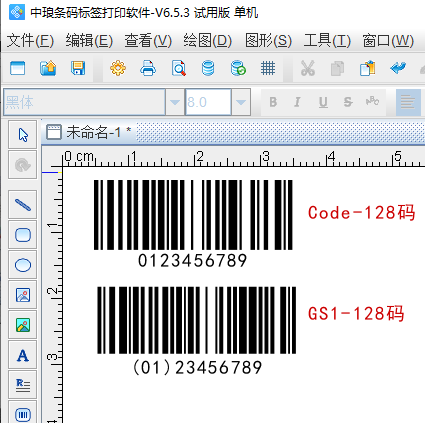The image size is (425, 423).
Task: Open the 编辑(E) menu
Action: 89,41
